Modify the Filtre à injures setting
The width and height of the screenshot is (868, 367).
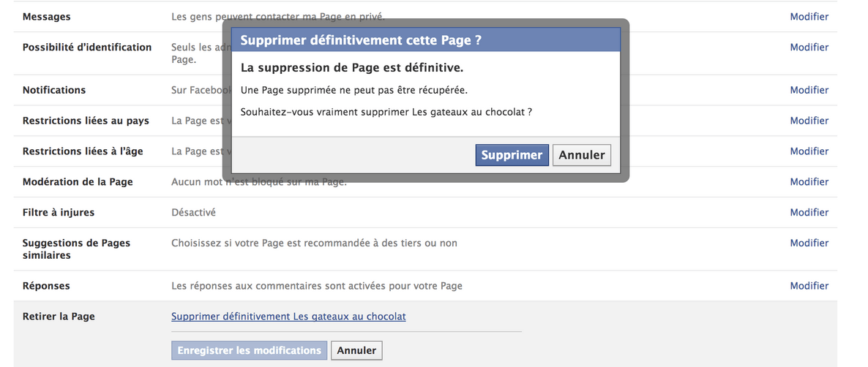pyautogui.click(x=809, y=213)
